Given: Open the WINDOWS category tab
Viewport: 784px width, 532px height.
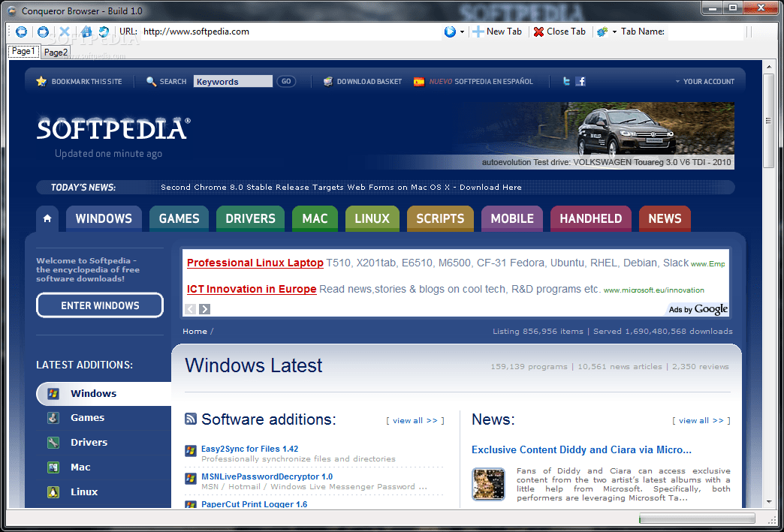Looking at the screenshot, I should coord(104,219).
